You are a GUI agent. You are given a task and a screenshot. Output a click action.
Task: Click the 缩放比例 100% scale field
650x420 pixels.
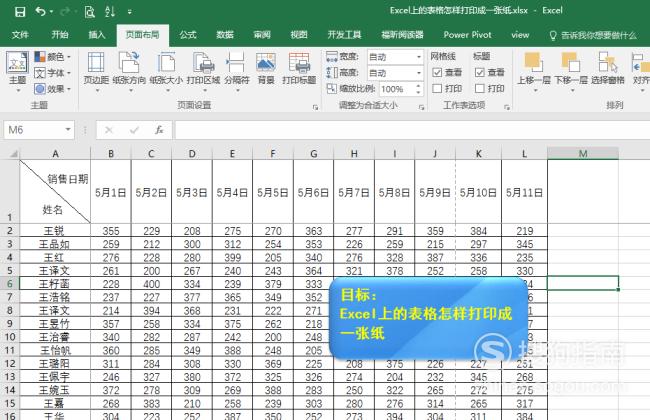396,89
